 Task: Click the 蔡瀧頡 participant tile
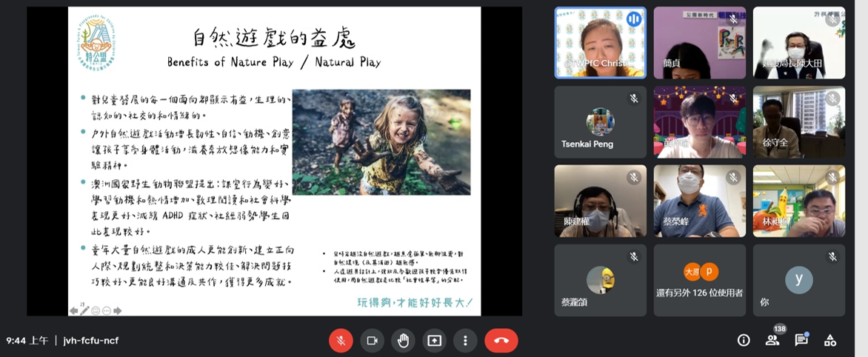pyautogui.click(x=600, y=280)
